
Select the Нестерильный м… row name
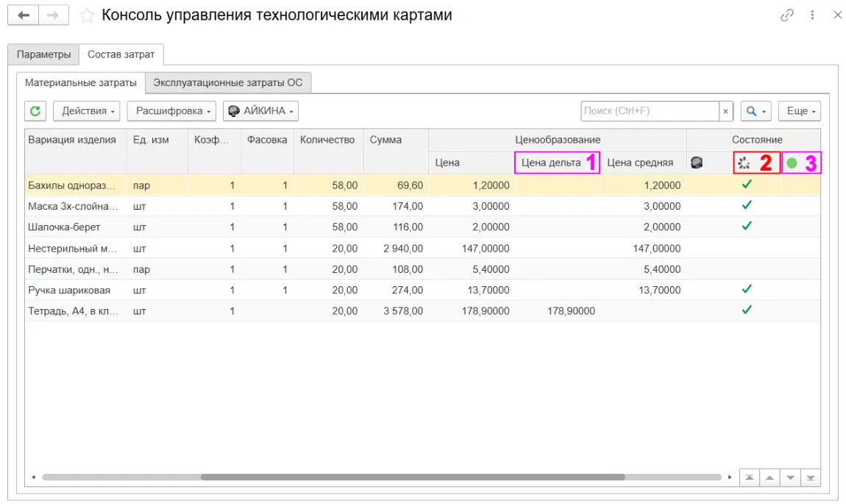(72, 248)
